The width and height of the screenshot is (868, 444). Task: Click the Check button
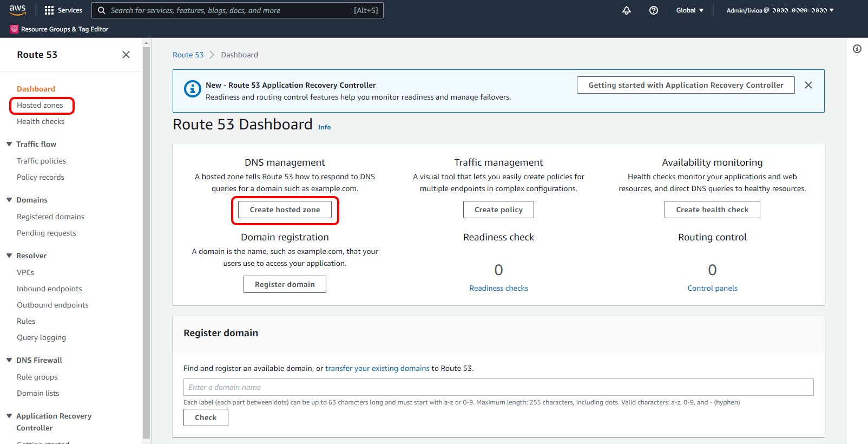pos(206,417)
